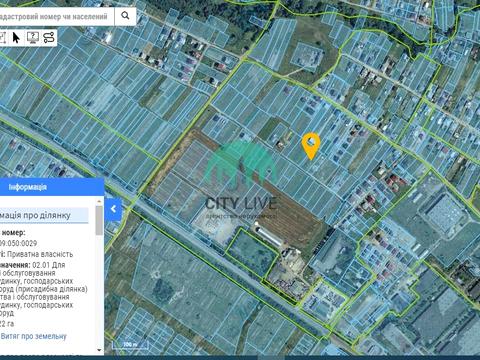This screenshot has width=480, height=360.
Task: Click the scroll up arrow in info panel
Action: click(x=99, y=201)
